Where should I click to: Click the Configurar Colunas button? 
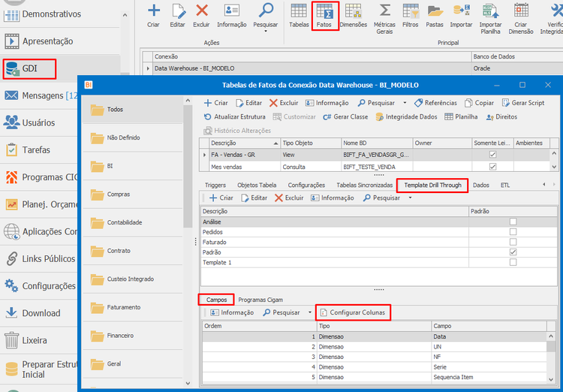pyautogui.click(x=353, y=312)
